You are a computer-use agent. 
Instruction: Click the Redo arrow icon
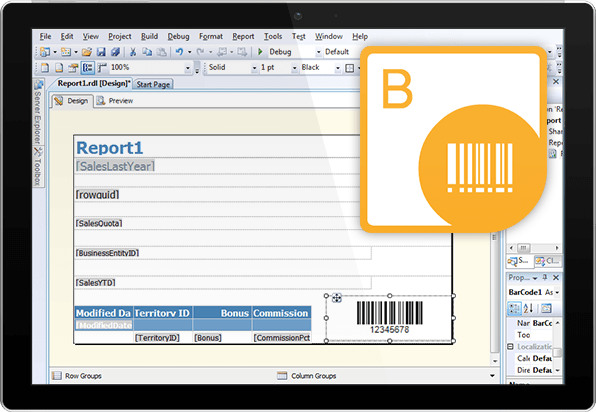tap(200, 52)
